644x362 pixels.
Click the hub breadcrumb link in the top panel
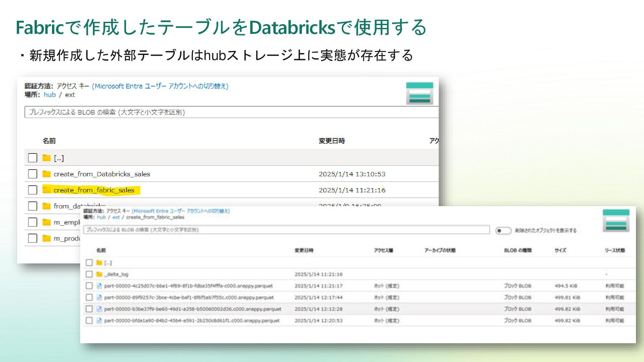pyautogui.click(x=50, y=95)
